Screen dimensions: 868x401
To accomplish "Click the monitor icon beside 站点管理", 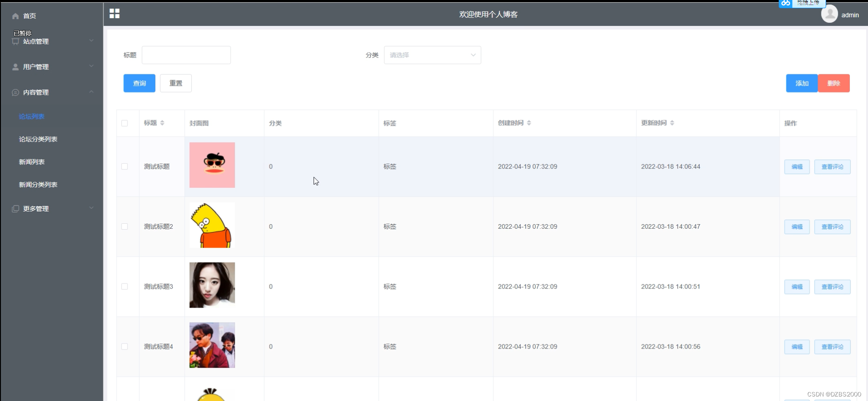I will 15,41.
